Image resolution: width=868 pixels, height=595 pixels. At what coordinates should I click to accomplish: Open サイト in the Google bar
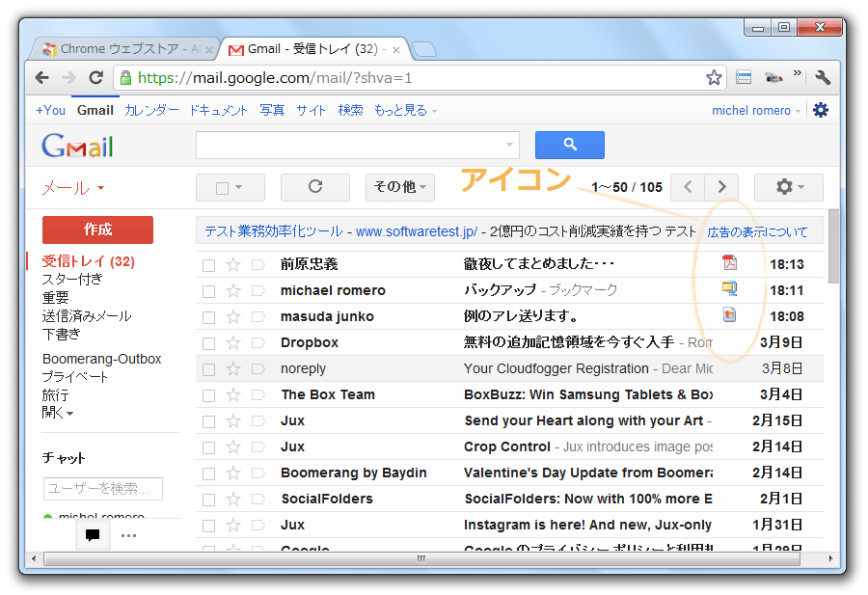(x=311, y=111)
